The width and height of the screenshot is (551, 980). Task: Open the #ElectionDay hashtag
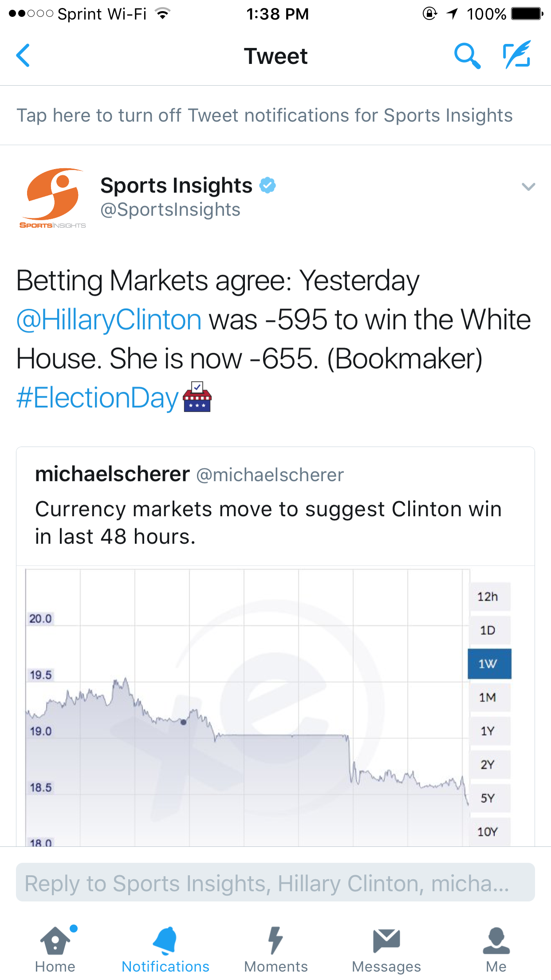98,398
